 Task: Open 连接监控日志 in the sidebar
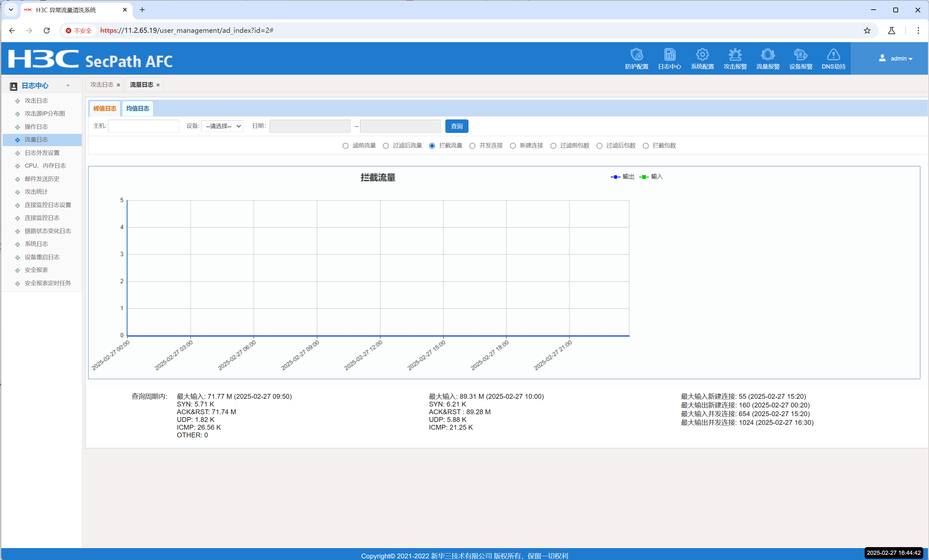tap(42, 218)
